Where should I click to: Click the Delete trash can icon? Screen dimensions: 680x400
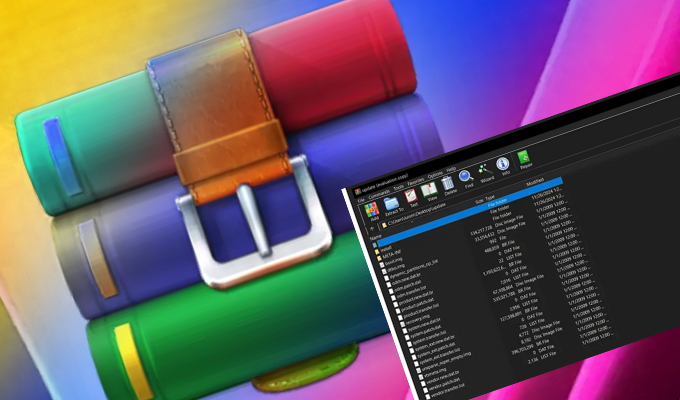pyautogui.click(x=448, y=183)
